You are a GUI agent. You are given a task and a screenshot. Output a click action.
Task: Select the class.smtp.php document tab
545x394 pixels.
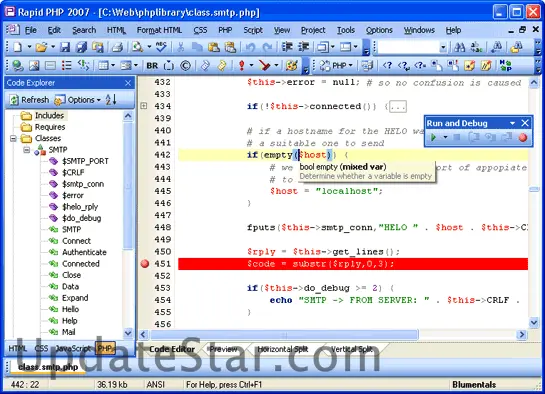(48, 367)
